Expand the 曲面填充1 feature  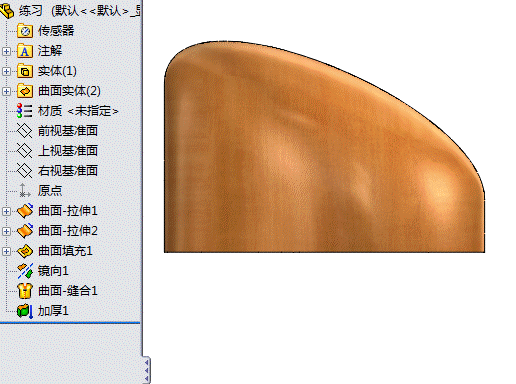point(6,251)
